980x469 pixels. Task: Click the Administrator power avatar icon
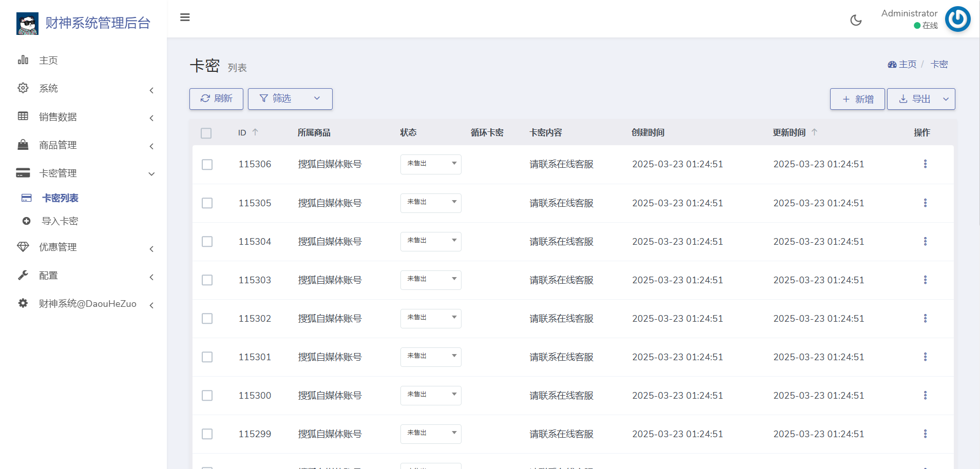957,19
